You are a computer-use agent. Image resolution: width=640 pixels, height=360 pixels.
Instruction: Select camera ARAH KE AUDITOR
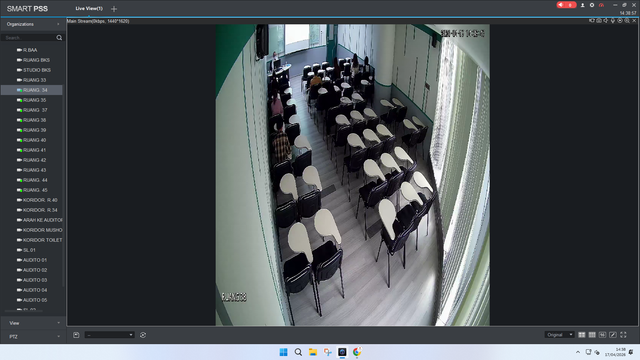42,220
